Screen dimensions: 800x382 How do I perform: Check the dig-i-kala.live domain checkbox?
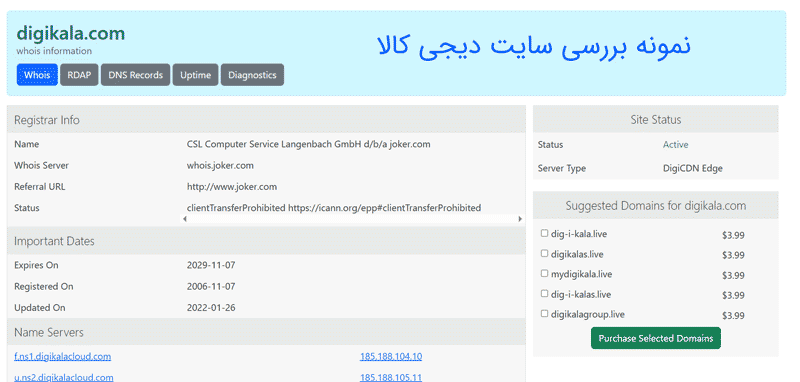[544, 233]
